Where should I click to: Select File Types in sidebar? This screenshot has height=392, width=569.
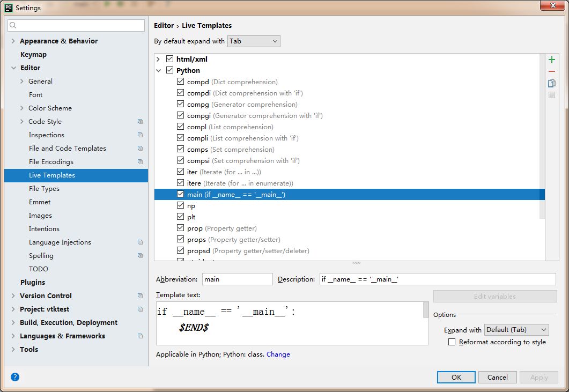[44, 189]
